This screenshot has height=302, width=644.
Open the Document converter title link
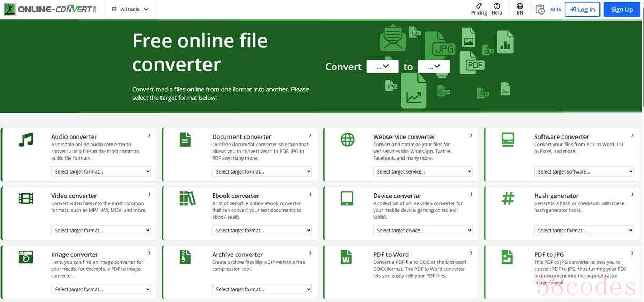pos(241,136)
